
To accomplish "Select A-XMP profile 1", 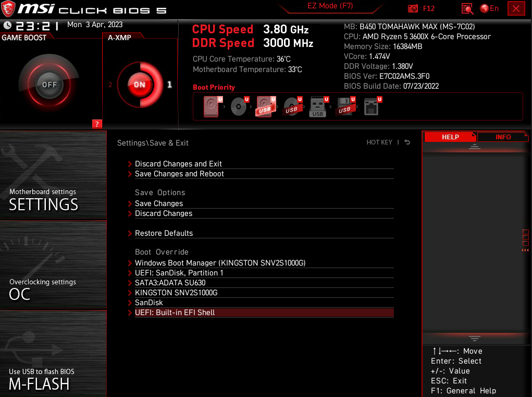I will click(x=169, y=85).
